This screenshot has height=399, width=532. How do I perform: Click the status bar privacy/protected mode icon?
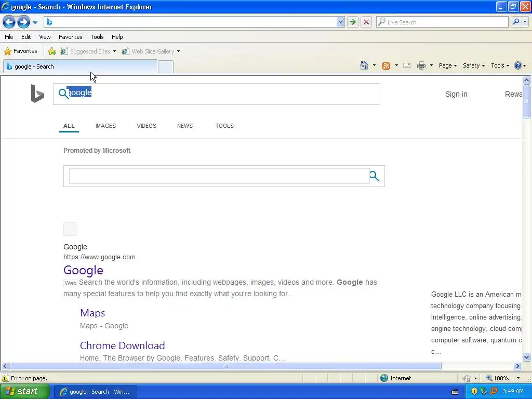tap(467, 378)
